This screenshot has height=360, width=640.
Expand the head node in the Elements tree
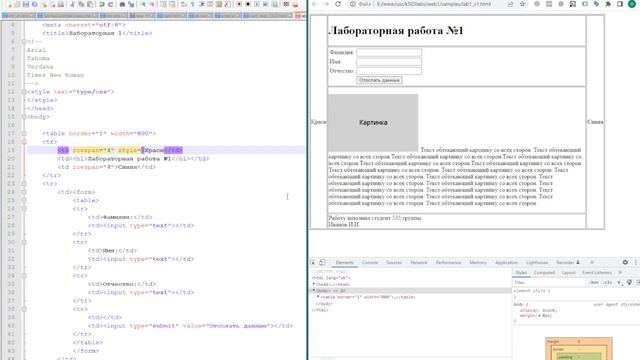(314, 284)
